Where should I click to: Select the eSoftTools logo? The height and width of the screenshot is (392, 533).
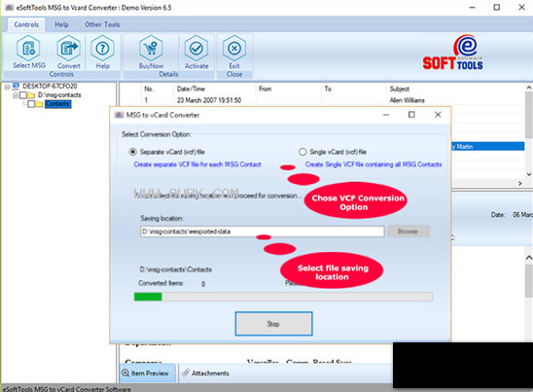pyautogui.click(x=452, y=52)
